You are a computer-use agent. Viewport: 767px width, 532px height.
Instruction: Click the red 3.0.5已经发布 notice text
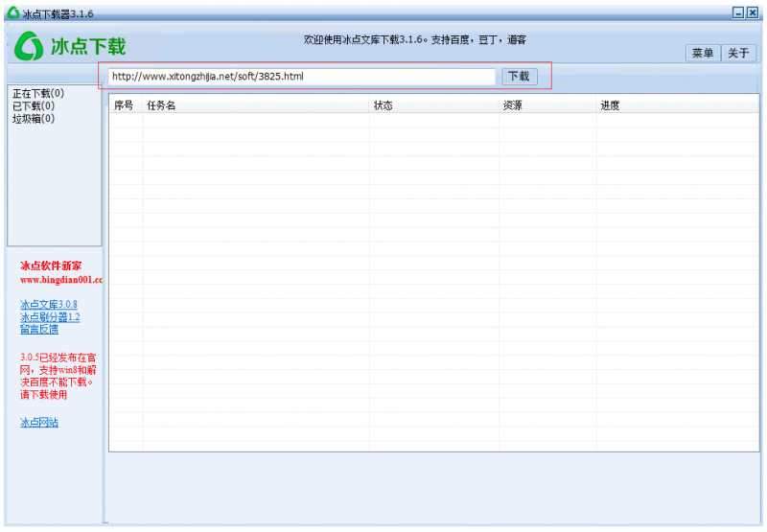point(58,376)
